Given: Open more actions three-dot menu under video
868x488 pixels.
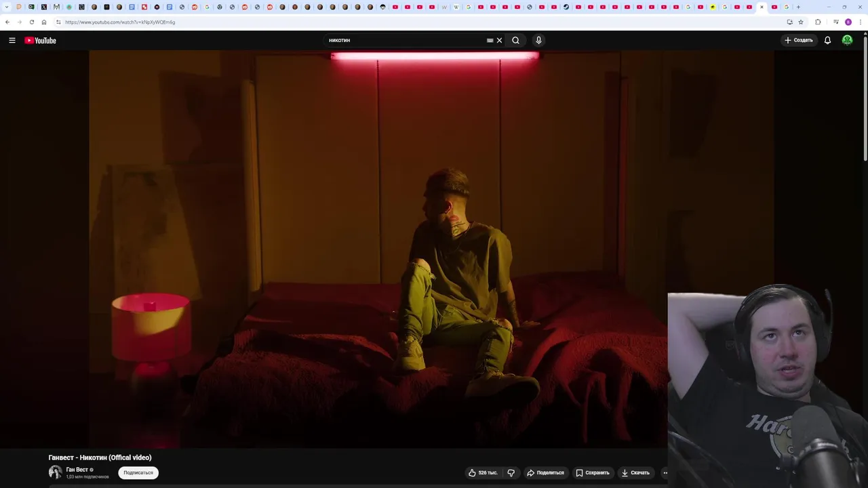Looking at the screenshot, I should point(665,472).
